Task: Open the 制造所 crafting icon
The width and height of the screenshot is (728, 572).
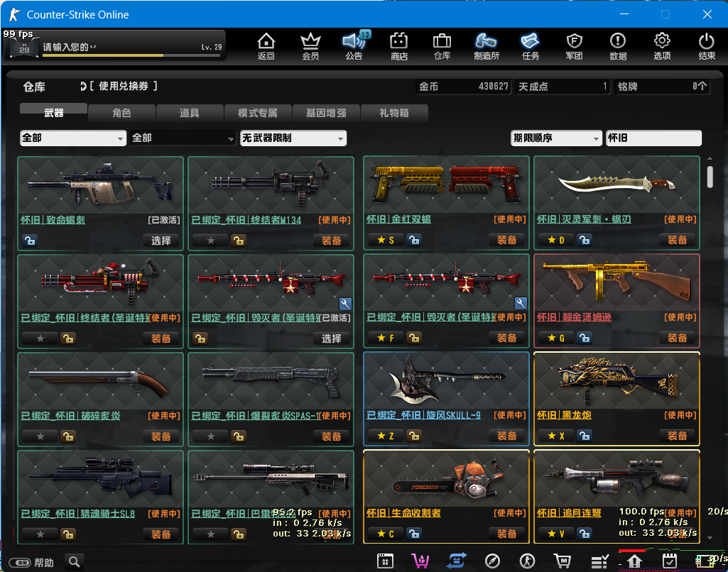Action: click(x=486, y=46)
